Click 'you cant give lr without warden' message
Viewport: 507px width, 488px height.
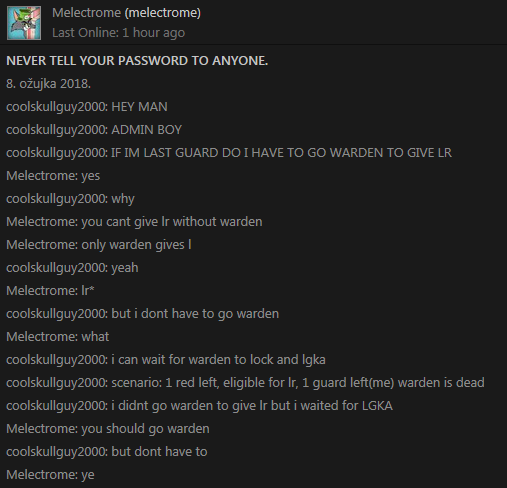[x=134, y=222]
